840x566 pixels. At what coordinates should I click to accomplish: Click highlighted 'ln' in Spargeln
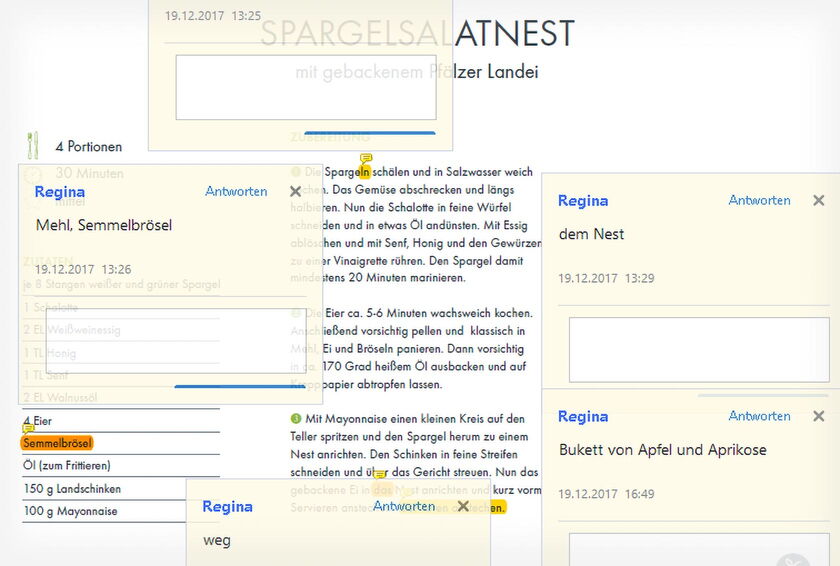[x=365, y=172]
